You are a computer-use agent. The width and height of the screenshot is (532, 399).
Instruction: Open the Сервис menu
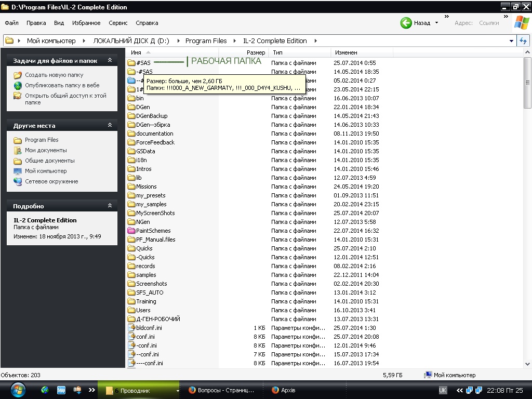[x=118, y=23]
